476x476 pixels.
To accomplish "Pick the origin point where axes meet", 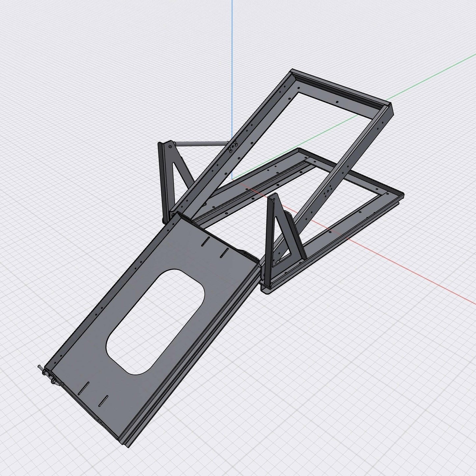I will (x=232, y=179).
